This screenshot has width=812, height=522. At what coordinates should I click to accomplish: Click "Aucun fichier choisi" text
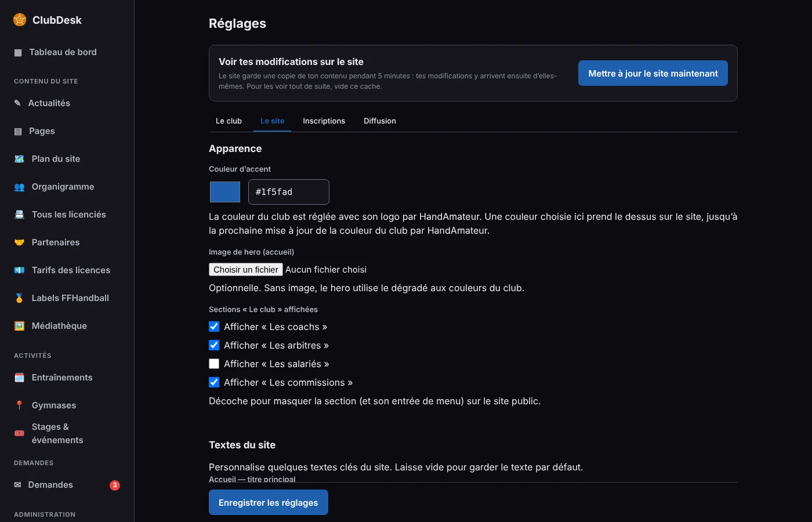tap(326, 270)
